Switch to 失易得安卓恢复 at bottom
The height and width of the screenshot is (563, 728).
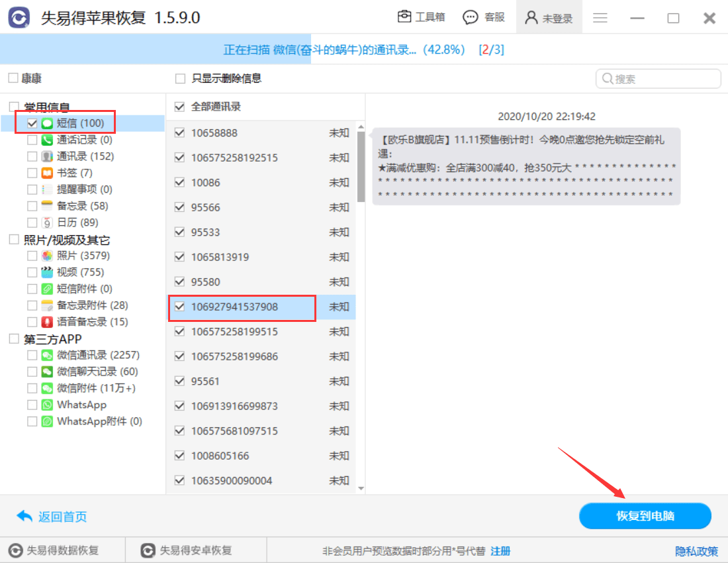(195, 550)
